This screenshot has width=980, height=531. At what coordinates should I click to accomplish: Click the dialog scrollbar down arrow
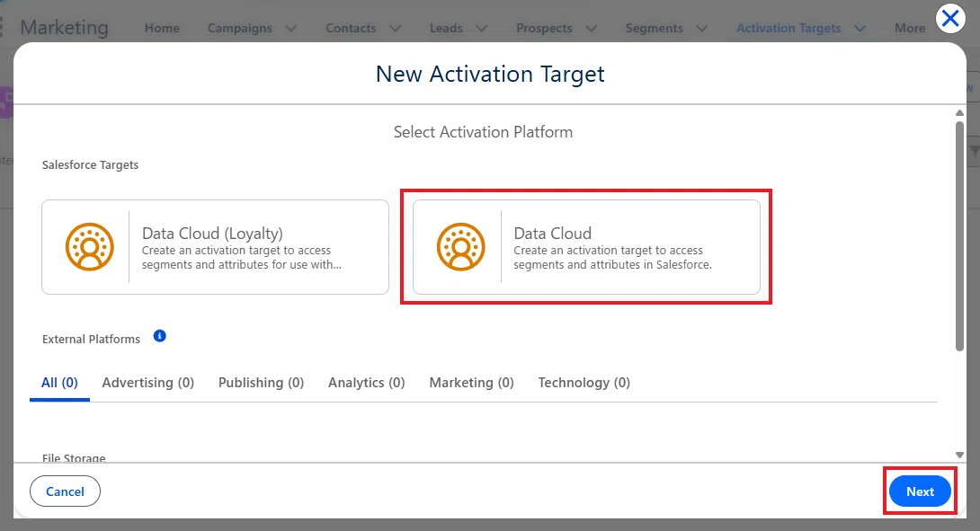click(x=959, y=456)
